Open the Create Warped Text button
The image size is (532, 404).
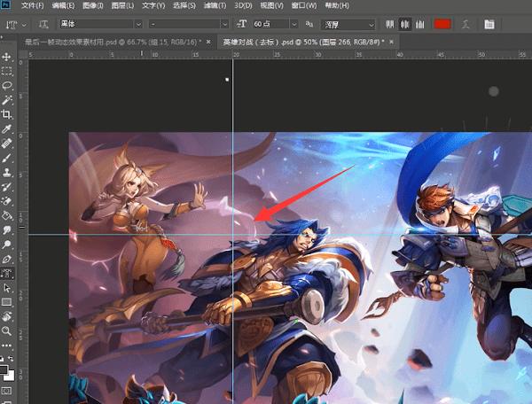(465, 24)
